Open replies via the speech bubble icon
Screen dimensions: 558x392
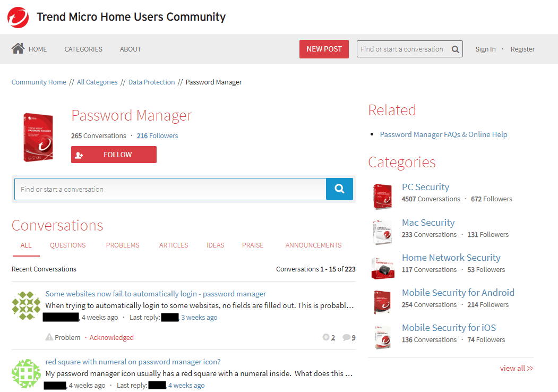[346, 337]
